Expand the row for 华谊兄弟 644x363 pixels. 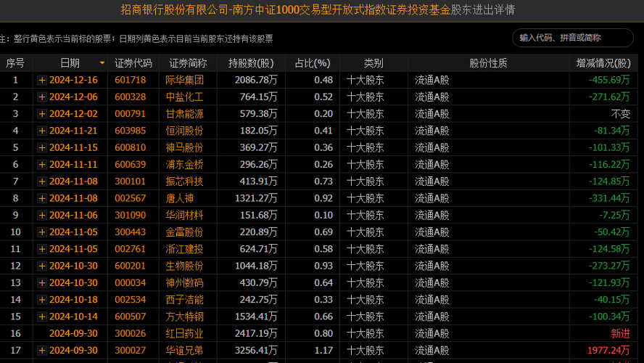(42, 350)
